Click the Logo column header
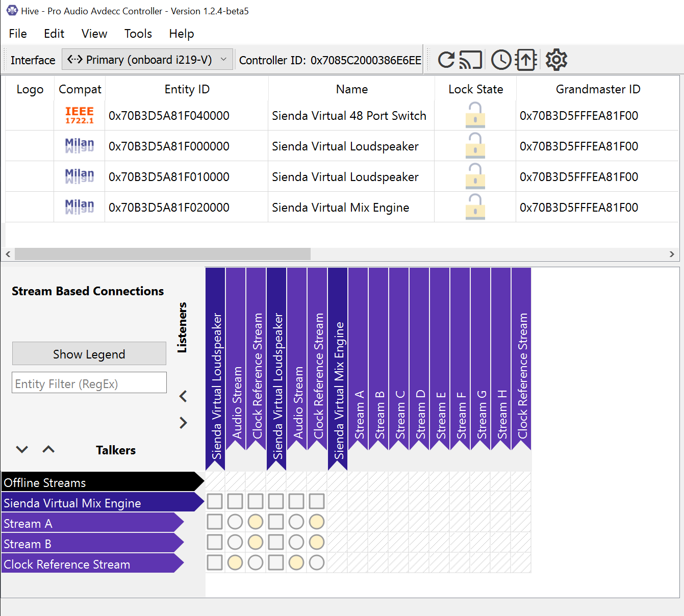Screen dimensions: 684x616 pos(30,89)
